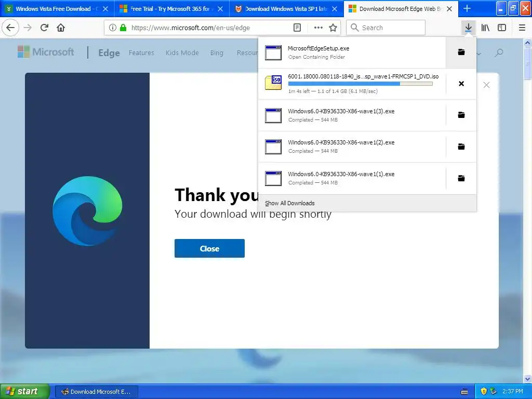
Task: Open folder for wave1(2).exe download
Action: (x=461, y=147)
